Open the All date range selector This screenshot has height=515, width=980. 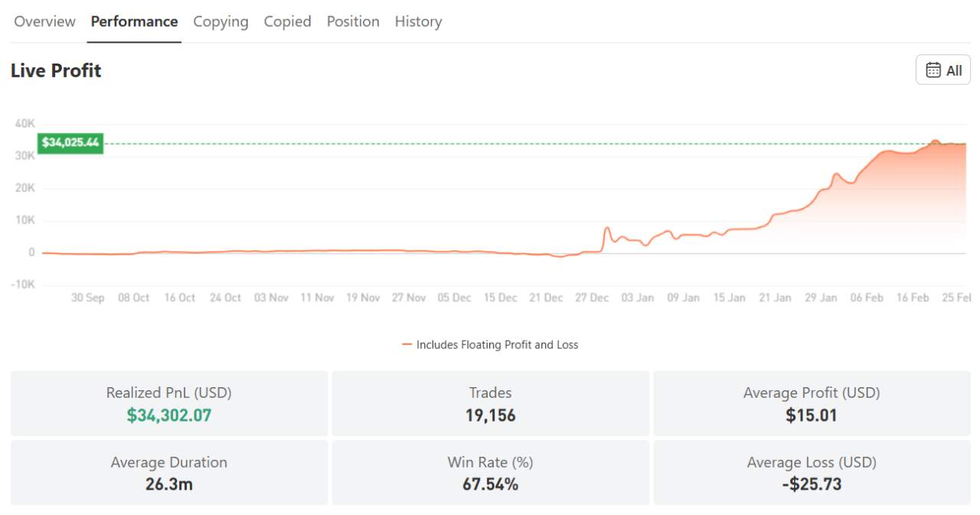point(942,69)
